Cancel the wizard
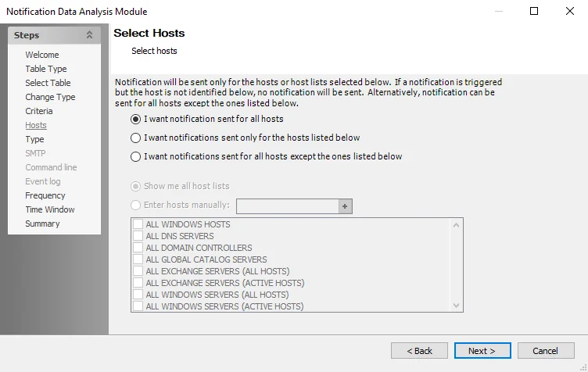Screen dimensions: 588x372 pyautogui.click(x=546, y=351)
